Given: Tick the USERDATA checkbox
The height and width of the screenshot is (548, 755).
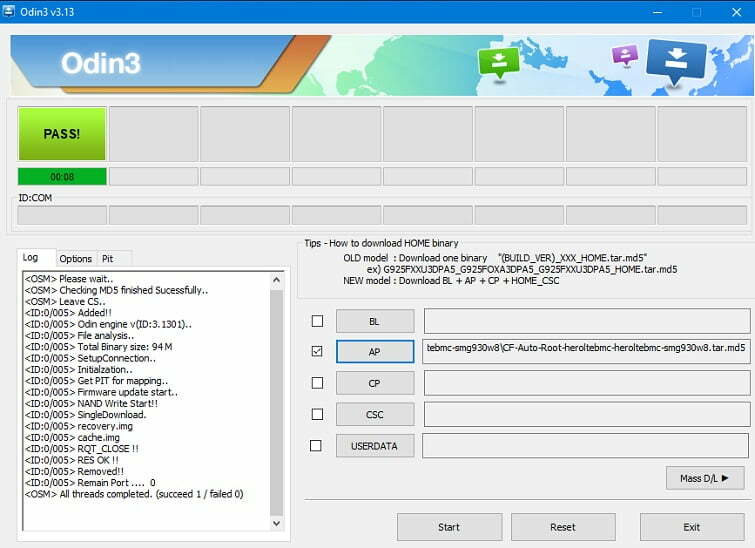Looking at the screenshot, I should tap(316, 446).
